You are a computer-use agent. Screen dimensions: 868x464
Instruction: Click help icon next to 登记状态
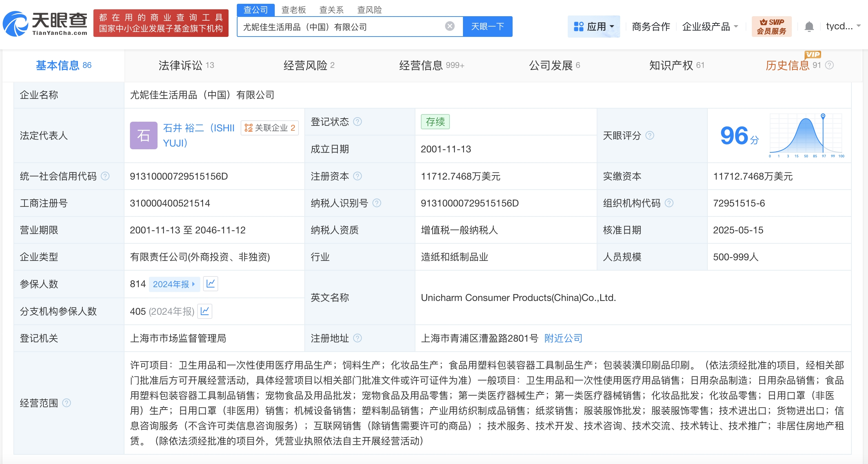(x=358, y=122)
